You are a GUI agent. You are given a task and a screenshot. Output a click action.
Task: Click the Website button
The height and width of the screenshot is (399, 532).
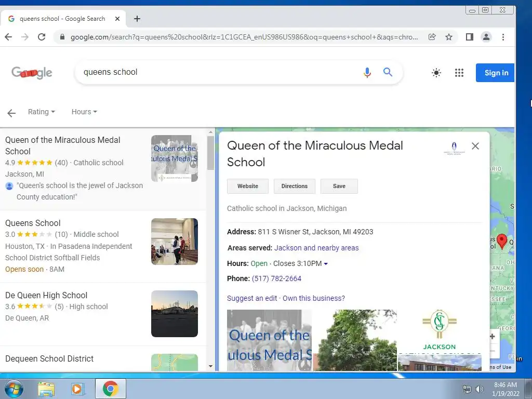click(x=248, y=187)
